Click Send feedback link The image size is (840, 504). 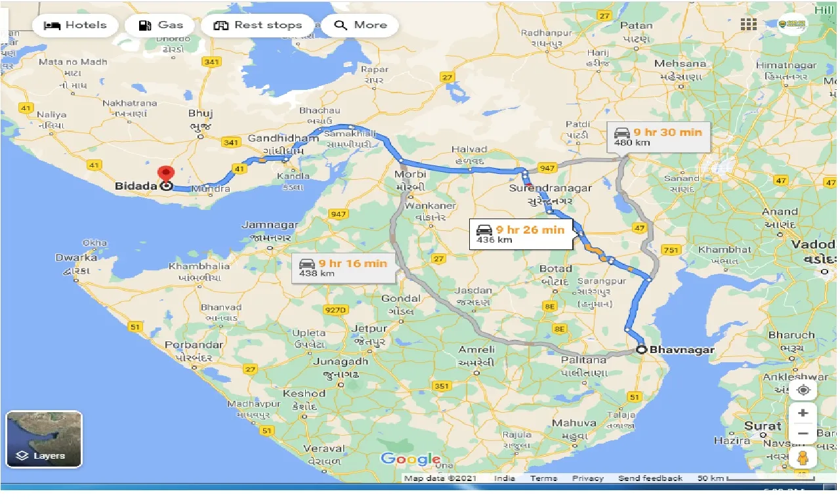coord(650,478)
